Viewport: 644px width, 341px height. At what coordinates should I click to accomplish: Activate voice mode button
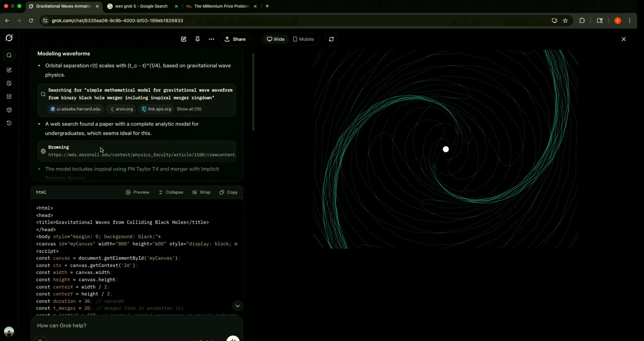tap(233, 339)
